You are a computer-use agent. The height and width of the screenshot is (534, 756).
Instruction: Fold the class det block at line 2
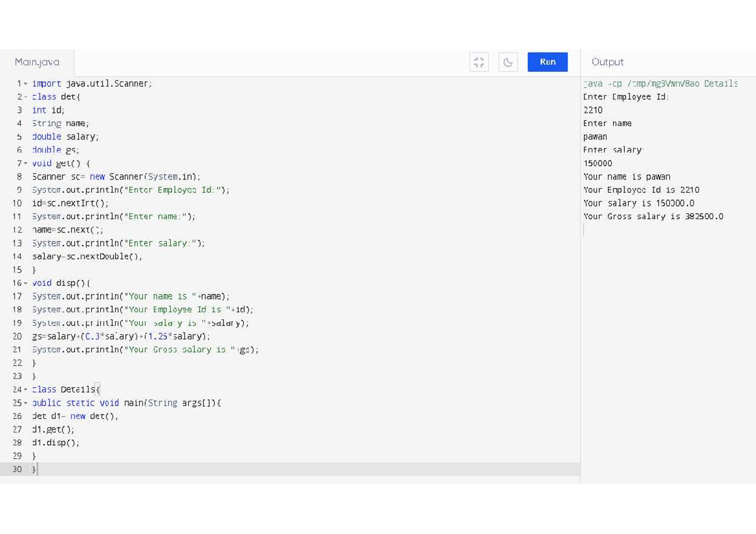click(x=25, y=97)
